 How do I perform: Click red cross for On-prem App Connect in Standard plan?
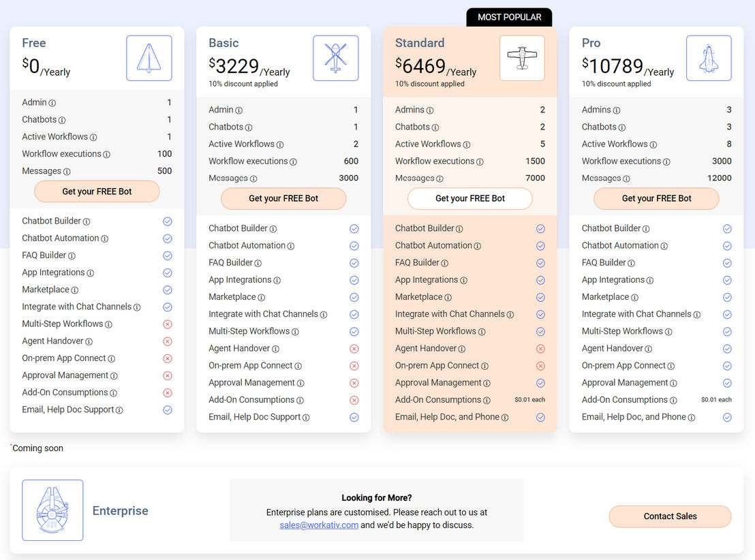pos(541,366)
